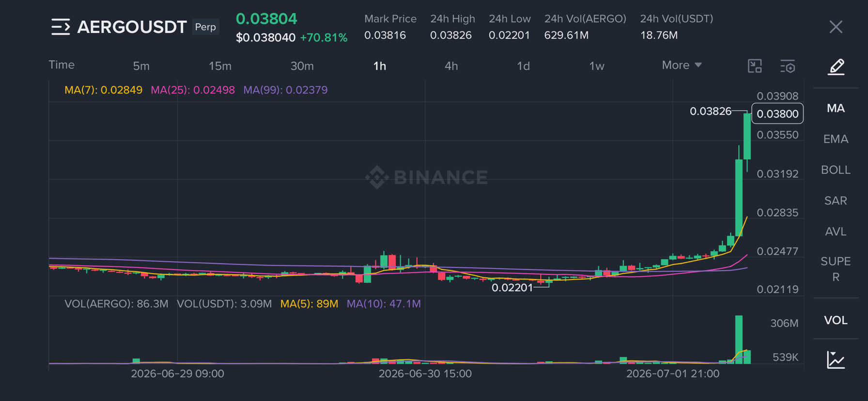This screenshot has width=868, height=401.
Task: Toggle the BOLL indicator
Action: point(836,170)
